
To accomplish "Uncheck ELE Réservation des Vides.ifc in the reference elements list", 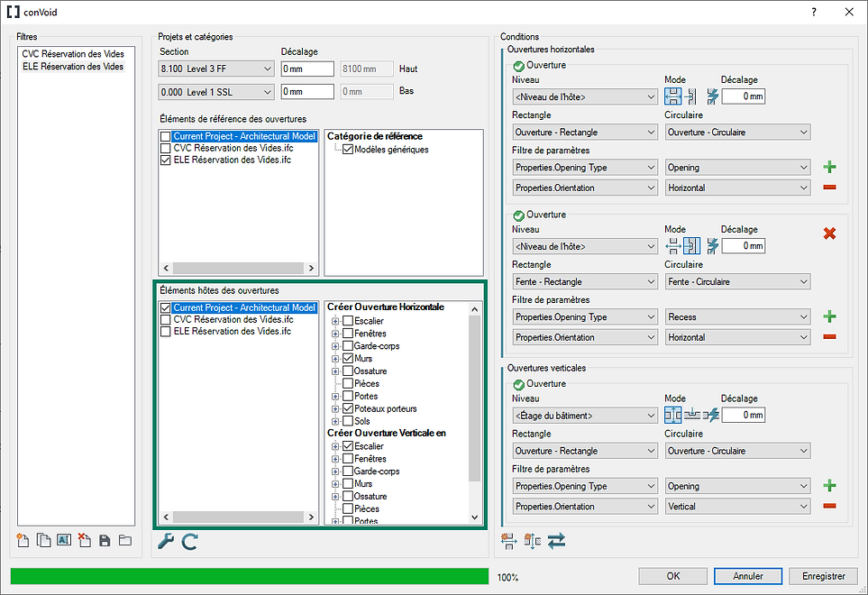I will (x=166, y=160).
